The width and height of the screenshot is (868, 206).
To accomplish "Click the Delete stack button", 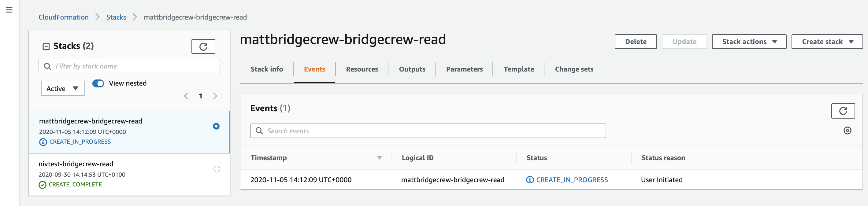I will click(x=636, y=41).
